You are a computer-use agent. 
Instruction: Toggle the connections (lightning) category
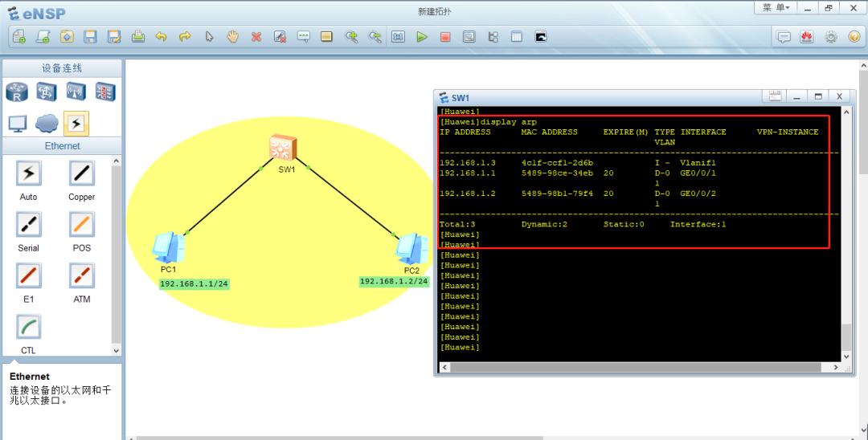tap(76, 124)
